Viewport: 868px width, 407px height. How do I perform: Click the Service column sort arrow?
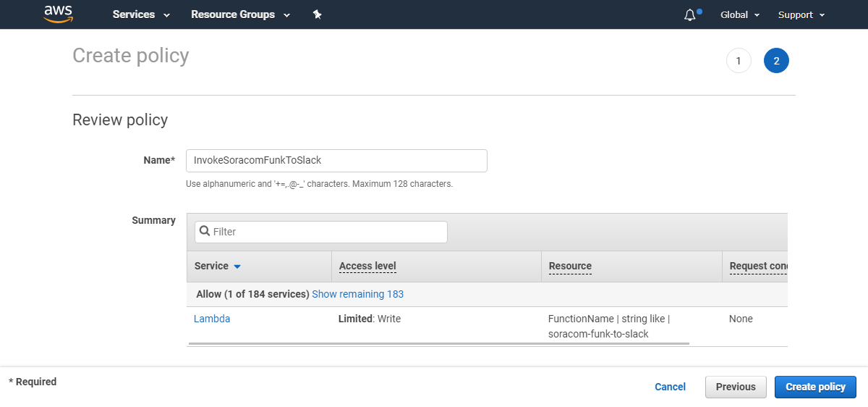click(x=237, y=267)
